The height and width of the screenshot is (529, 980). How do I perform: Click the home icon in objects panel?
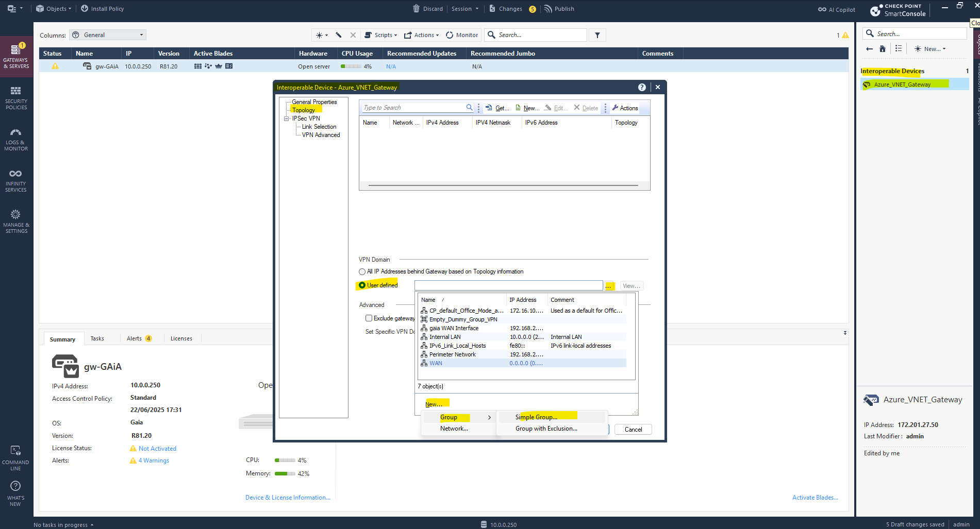[x=883, y=49]
